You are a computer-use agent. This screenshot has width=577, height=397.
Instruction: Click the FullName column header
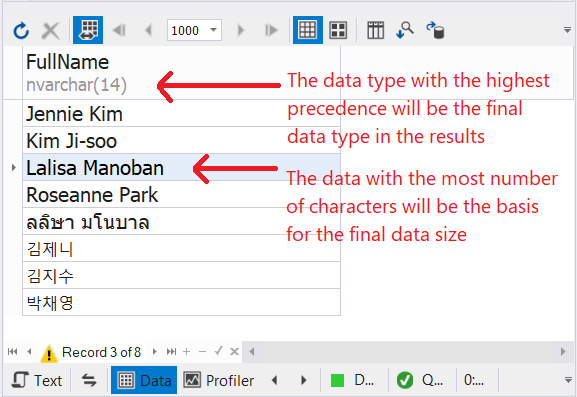pos(181,73)
